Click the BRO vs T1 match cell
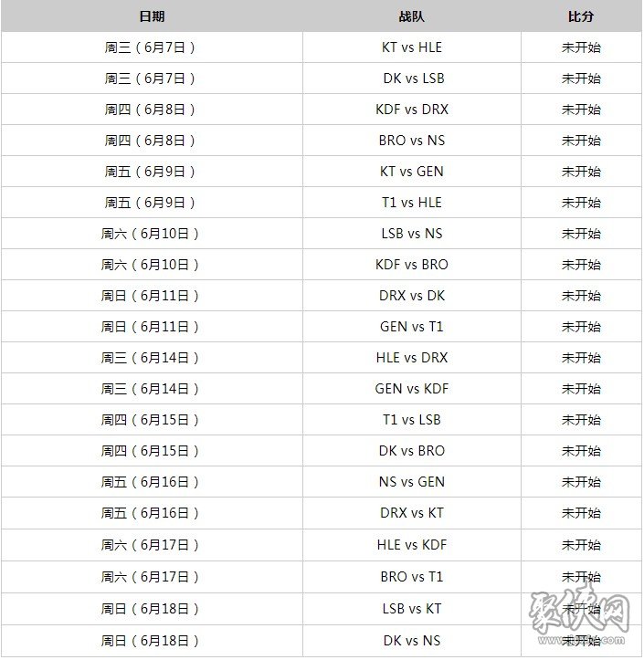The width and height of the screenshot is (644, 660). coord(411,577)
